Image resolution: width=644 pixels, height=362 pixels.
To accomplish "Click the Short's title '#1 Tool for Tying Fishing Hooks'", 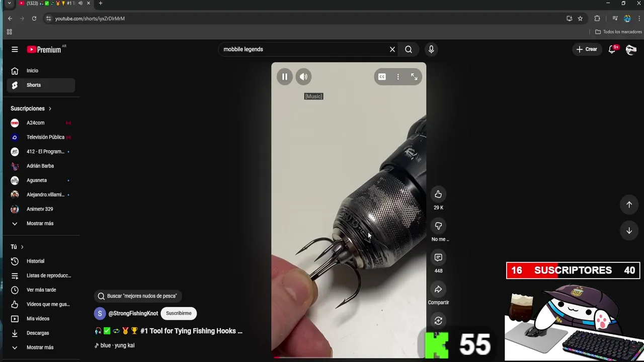I will point(191,331).
